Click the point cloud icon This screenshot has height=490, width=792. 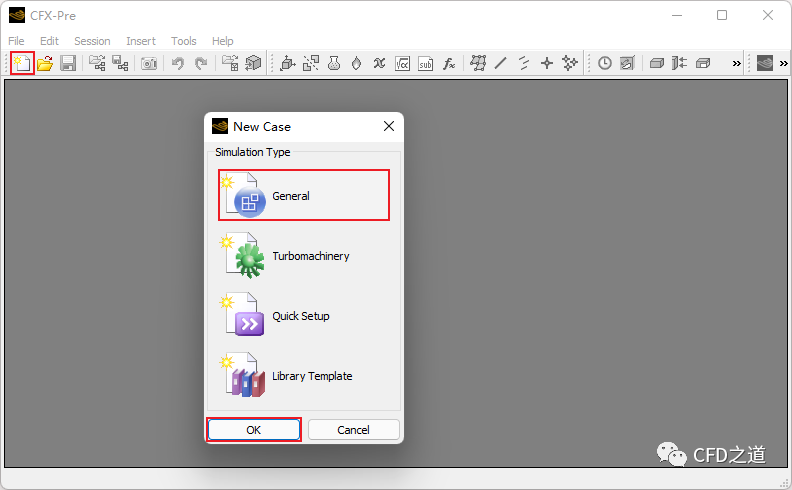[x=570, y=63]
